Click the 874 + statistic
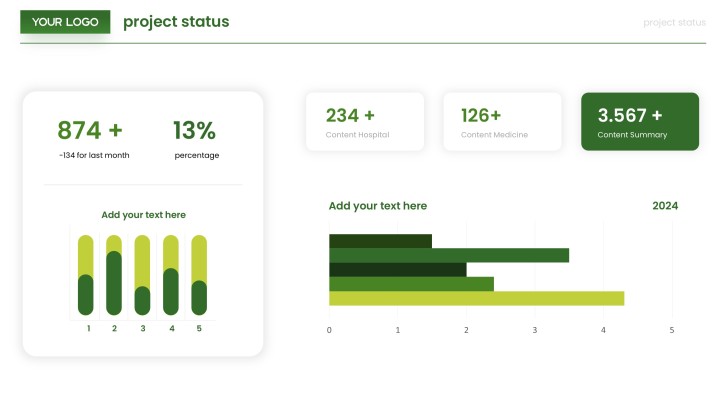The height and width of the screenshot is (408, 726). pyautogui.click(x=90, y=130)
